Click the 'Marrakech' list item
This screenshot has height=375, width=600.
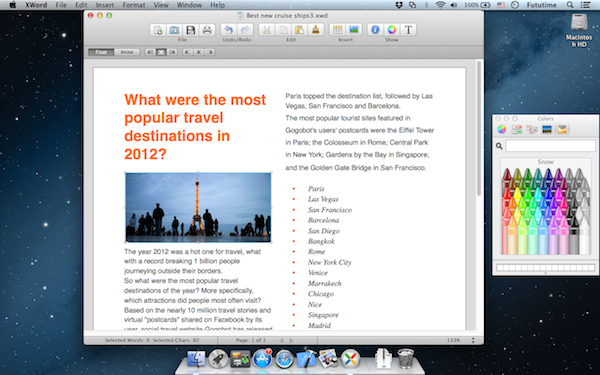(324, 284)
